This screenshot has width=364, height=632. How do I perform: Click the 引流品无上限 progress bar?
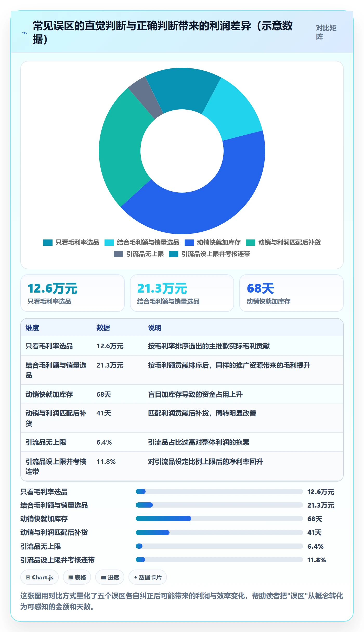coord(219,546)
